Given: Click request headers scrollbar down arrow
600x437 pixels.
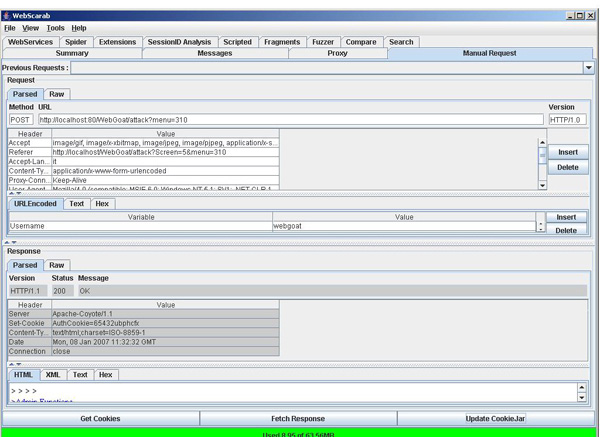Looking at the screenshot, I should click(543, 186).
